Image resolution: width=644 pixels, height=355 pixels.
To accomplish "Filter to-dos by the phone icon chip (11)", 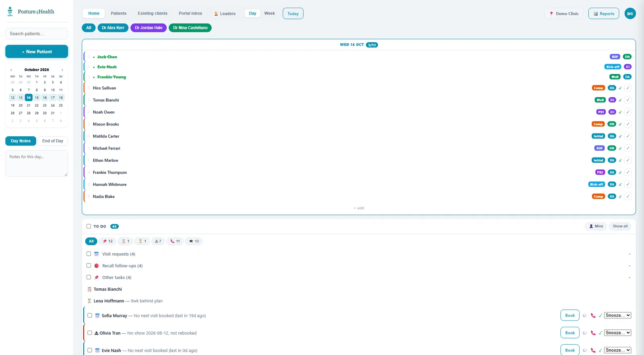I will (175, 241).
